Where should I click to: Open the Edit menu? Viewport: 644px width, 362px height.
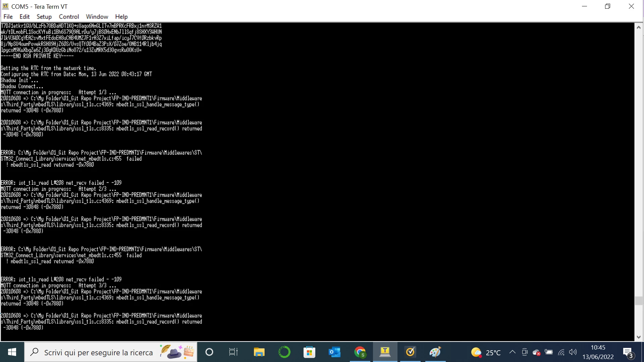tap(24, 17)
